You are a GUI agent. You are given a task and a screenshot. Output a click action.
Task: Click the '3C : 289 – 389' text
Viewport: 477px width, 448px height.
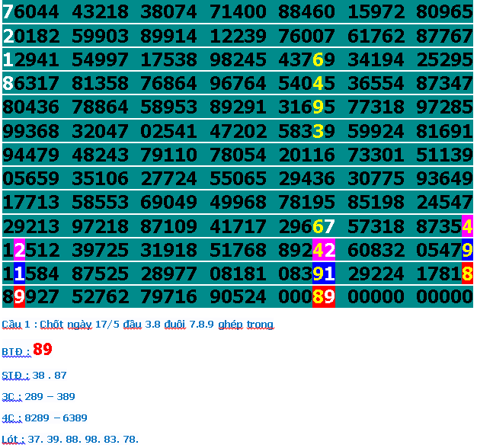[38, 397]
